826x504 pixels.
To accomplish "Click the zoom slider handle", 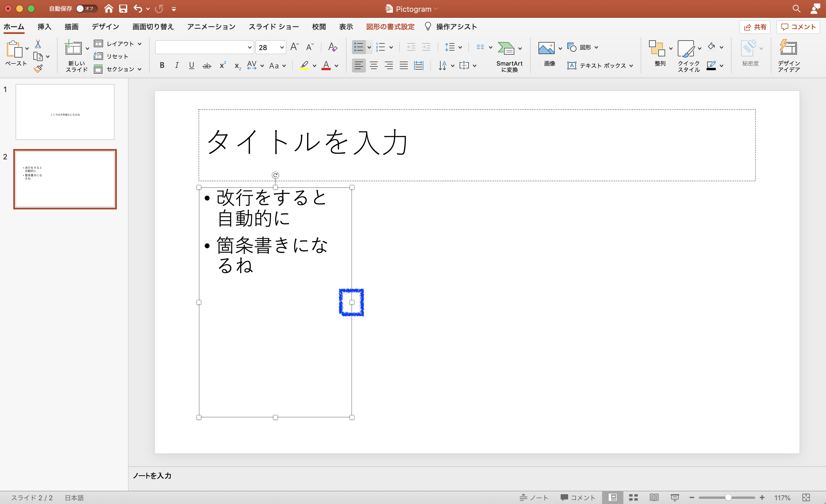I will coord(728,497).
